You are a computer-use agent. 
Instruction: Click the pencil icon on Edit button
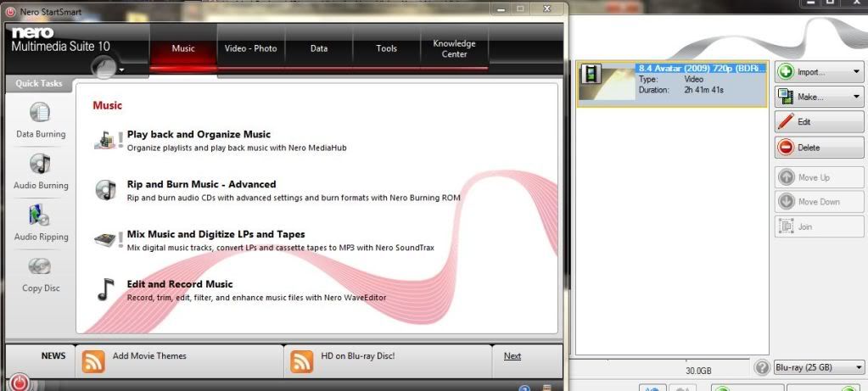786,121
